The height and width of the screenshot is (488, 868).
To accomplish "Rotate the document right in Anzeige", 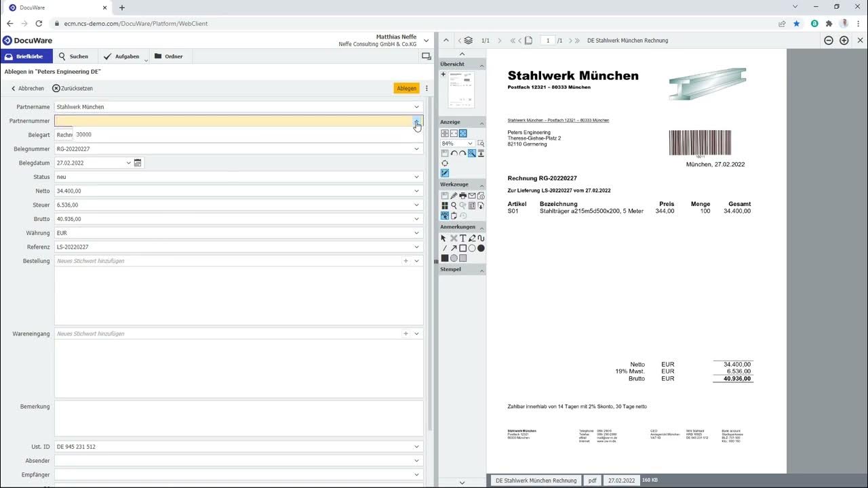I will pos(462,154).
